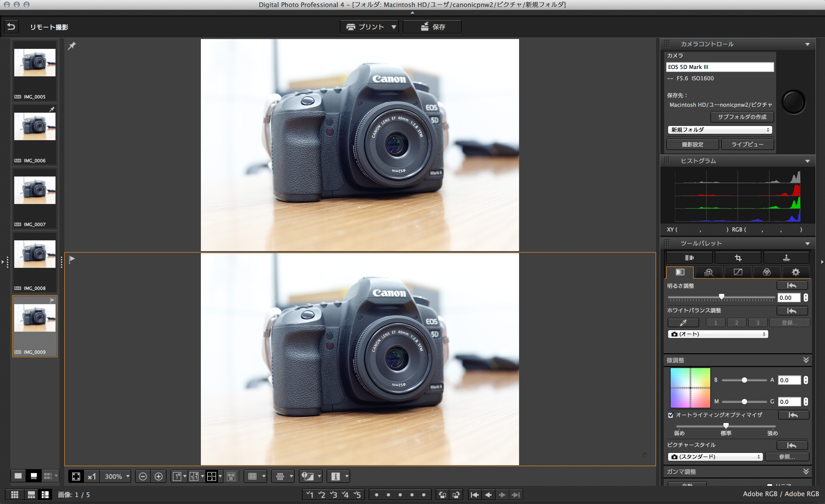
Task: Switch to the settings gear tab
Action: [795, 272]
